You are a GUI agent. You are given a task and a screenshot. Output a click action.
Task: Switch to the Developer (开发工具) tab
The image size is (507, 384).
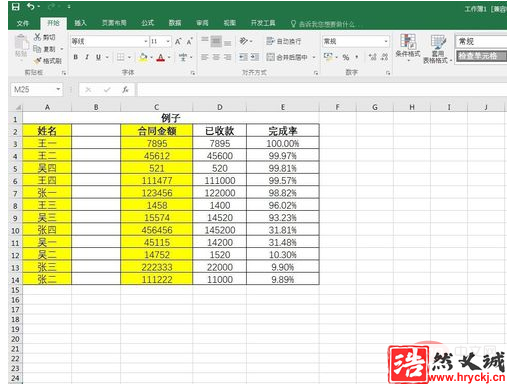point(263,23)
